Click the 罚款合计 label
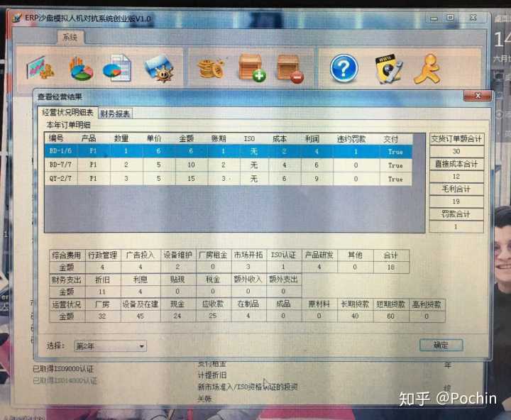Viewport: 511px width, 420px height. point(456,214)
